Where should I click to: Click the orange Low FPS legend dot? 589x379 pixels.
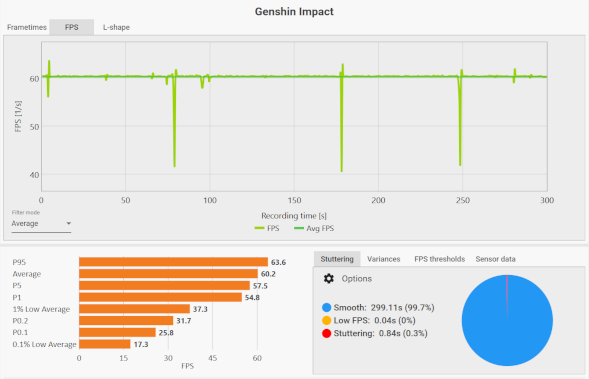click(326, 320)
